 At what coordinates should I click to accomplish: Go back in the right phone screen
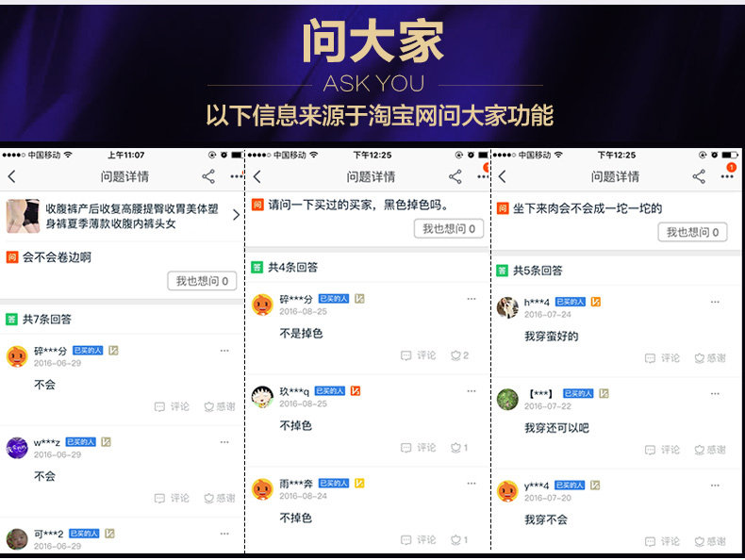click(502, 176)
